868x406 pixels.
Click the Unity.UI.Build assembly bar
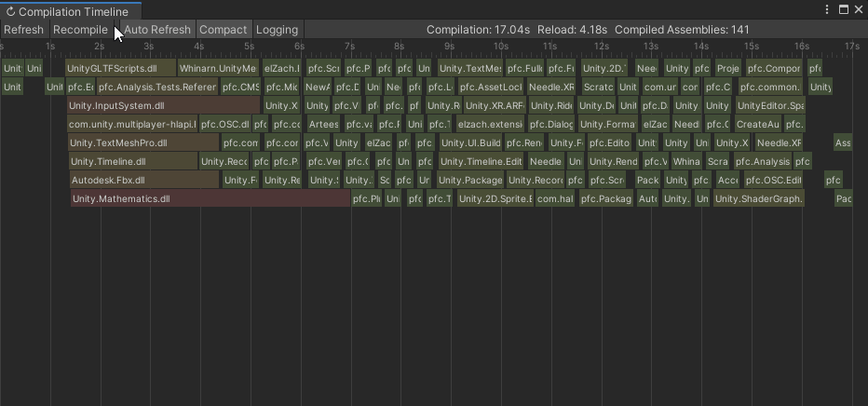[470, 142]
